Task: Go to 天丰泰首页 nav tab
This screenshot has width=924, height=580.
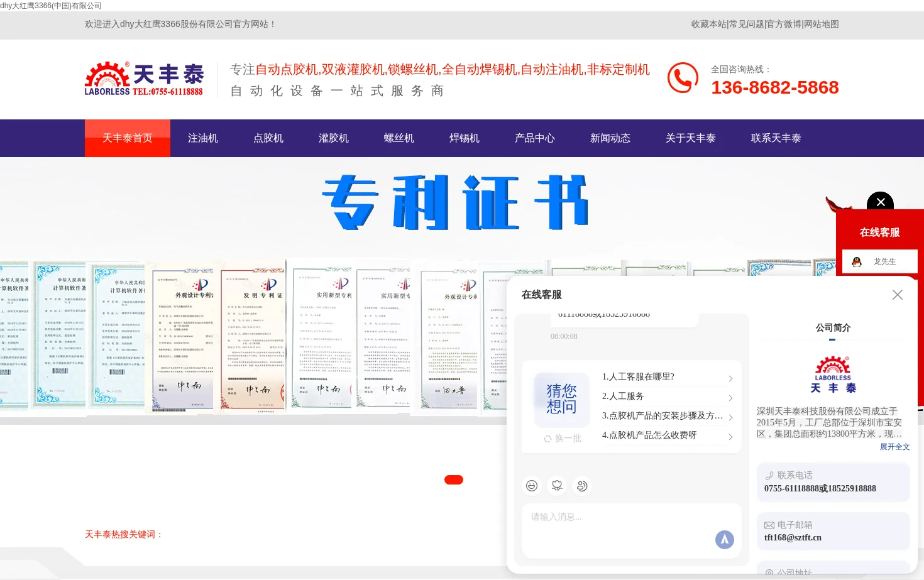Action: 128,138
